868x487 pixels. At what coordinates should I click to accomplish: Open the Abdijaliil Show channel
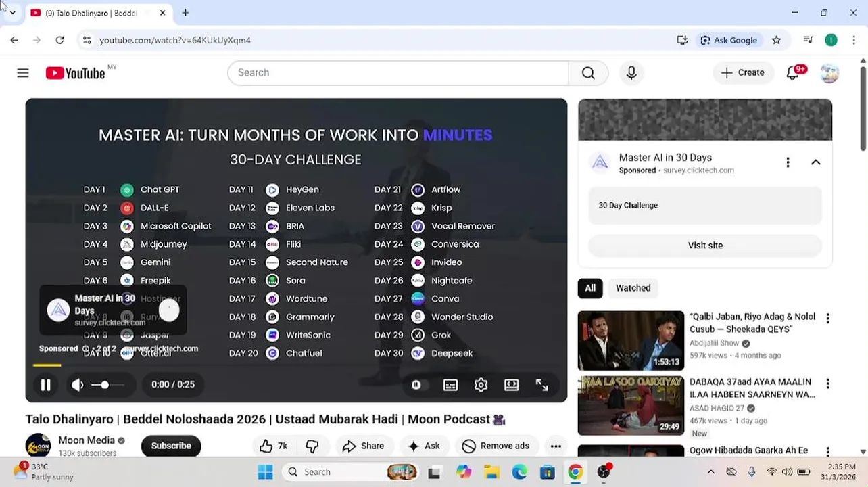point(714,343)
